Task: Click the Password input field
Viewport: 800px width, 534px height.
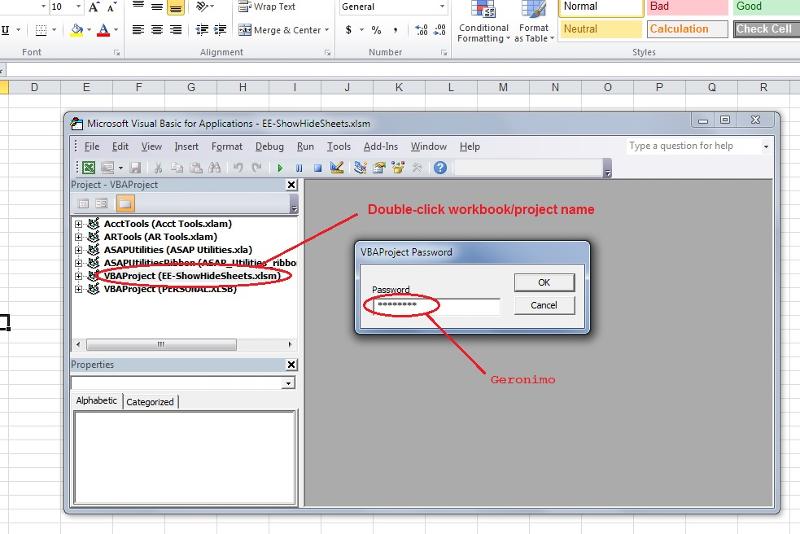Action: pos(435,306)
